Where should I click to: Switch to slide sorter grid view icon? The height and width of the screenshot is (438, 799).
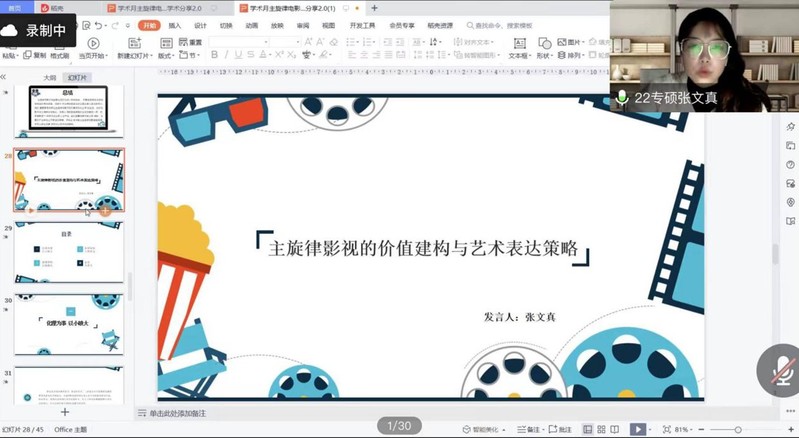[601, 429]
